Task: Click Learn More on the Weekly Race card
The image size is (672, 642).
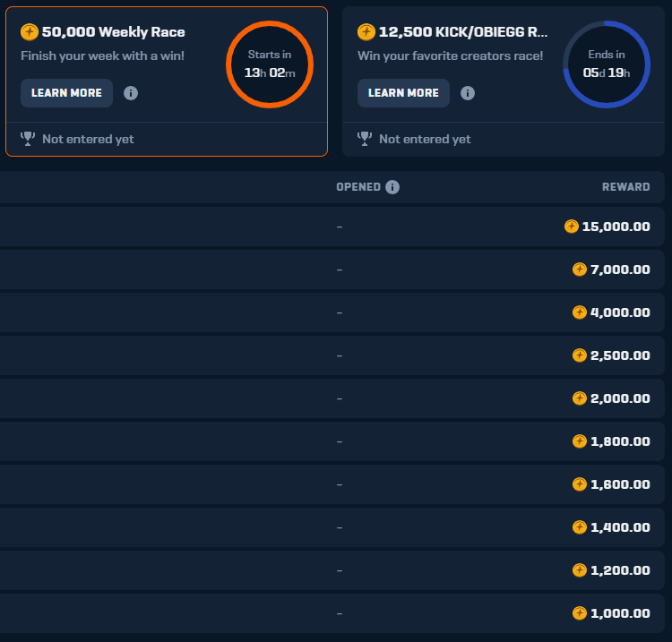Action: coord(66,93)
